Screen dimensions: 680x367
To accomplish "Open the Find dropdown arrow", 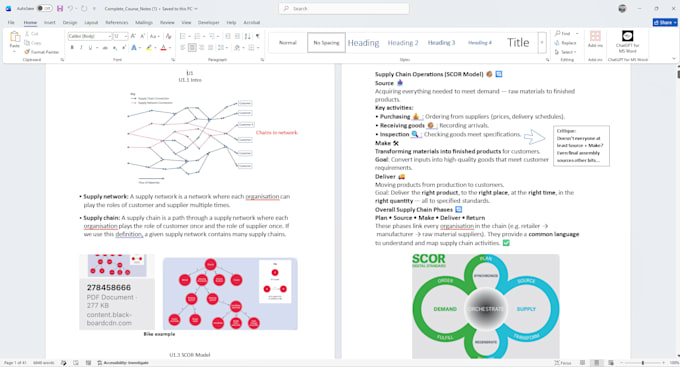I will point(577,33).
